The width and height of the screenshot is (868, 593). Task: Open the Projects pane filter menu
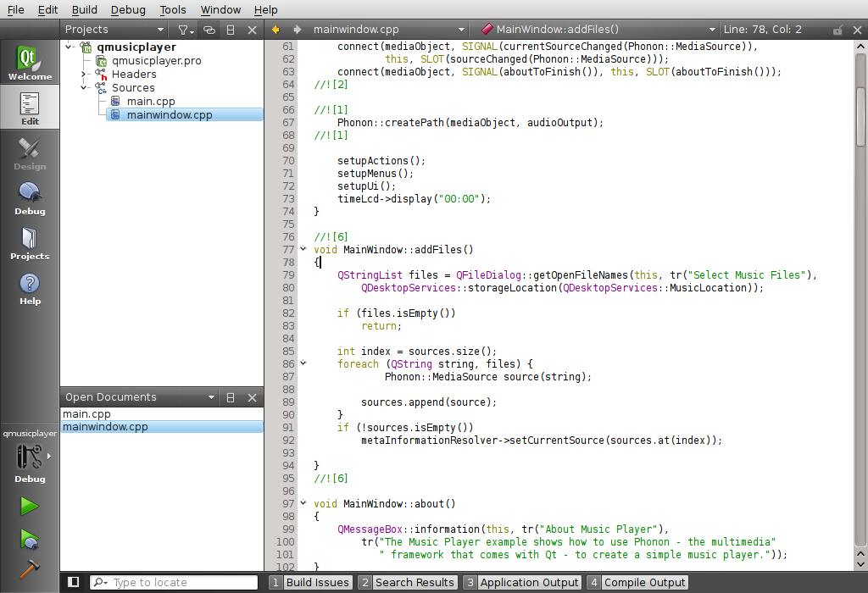click(186, 30)
